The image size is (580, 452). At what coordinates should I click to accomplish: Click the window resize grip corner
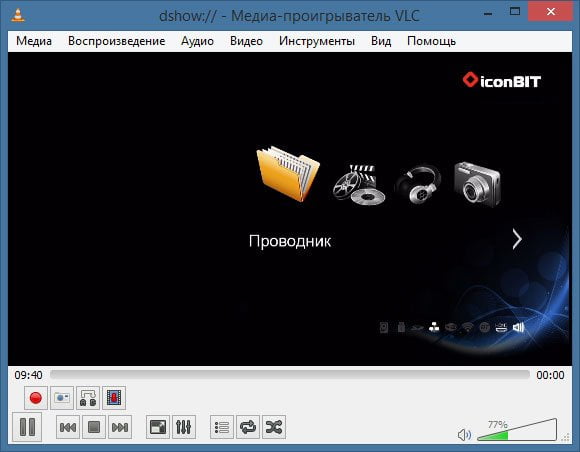(565, 438)
